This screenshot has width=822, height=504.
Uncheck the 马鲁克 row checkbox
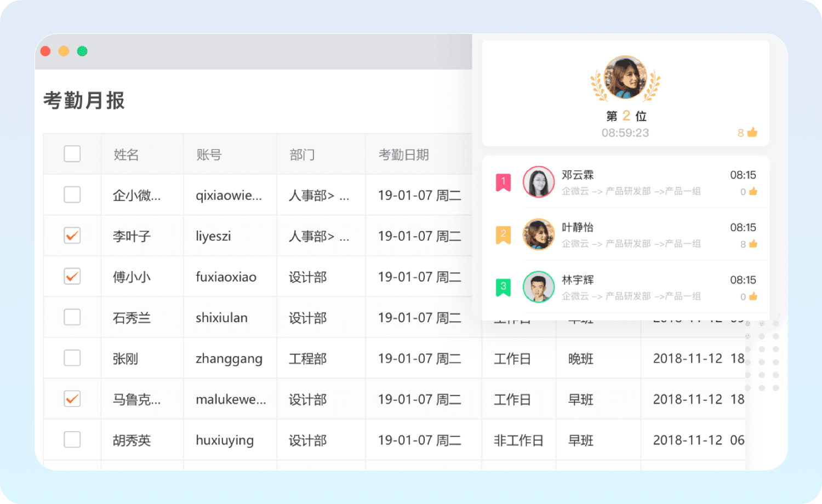[72, 399]
